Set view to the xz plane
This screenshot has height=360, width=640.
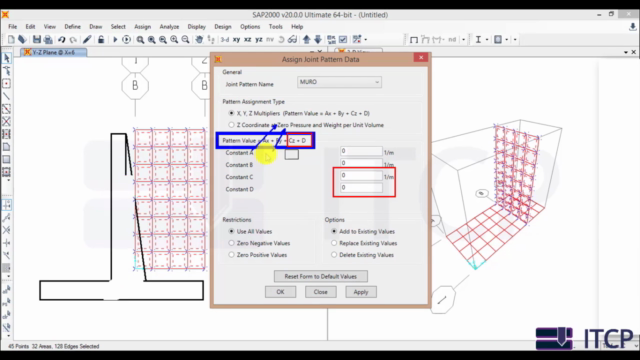coord(247,40)
